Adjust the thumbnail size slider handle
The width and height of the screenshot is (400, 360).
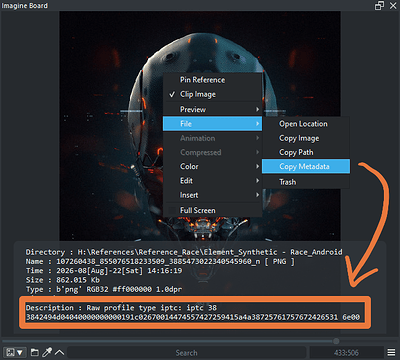336,341
